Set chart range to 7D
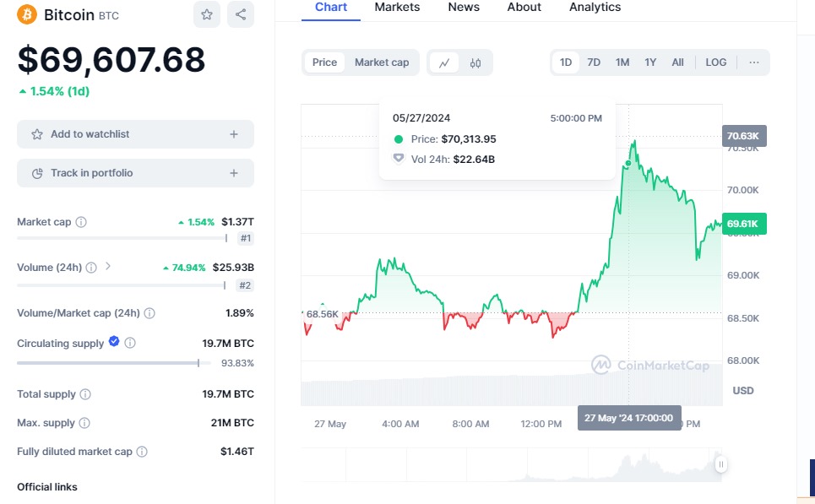815x504 pixels. (x=594, y=62)
